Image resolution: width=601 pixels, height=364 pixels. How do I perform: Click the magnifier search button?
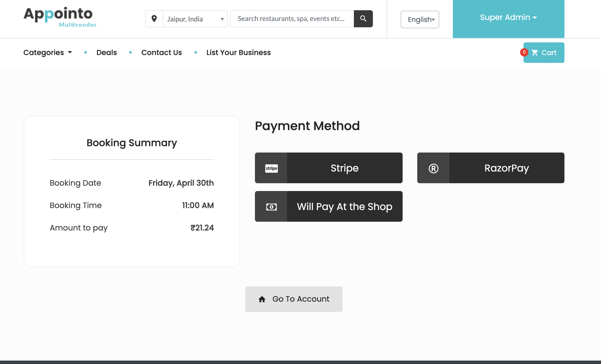click(363, 19)
